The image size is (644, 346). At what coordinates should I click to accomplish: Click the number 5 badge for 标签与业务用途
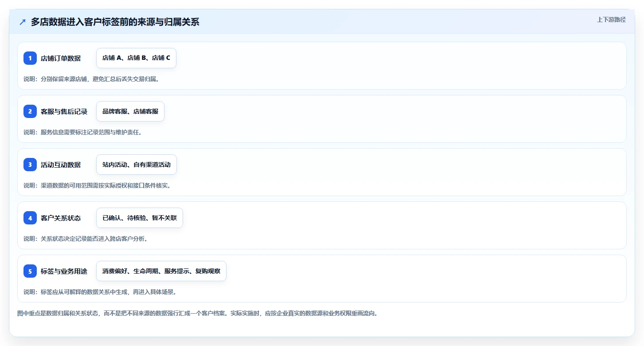click(30, 271)
